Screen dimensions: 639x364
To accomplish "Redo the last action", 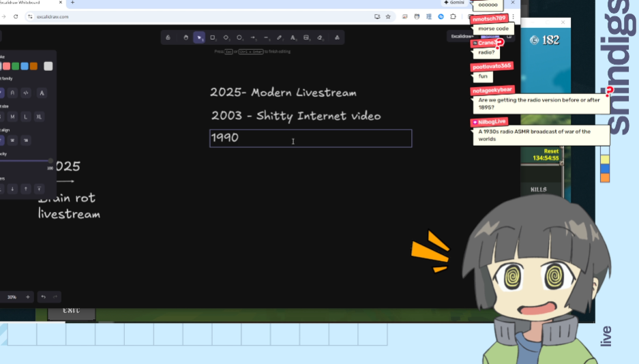I will [55, 297].
